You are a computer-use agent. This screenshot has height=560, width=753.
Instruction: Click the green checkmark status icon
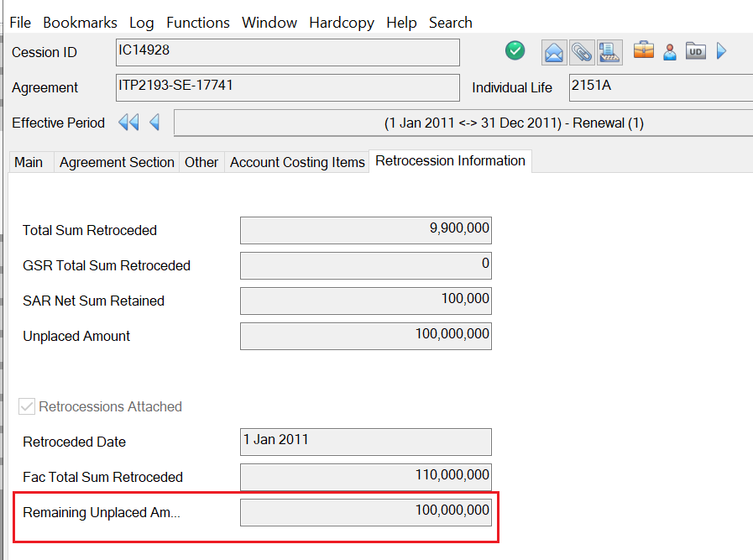pyautogui.click(x=515, y=51)
